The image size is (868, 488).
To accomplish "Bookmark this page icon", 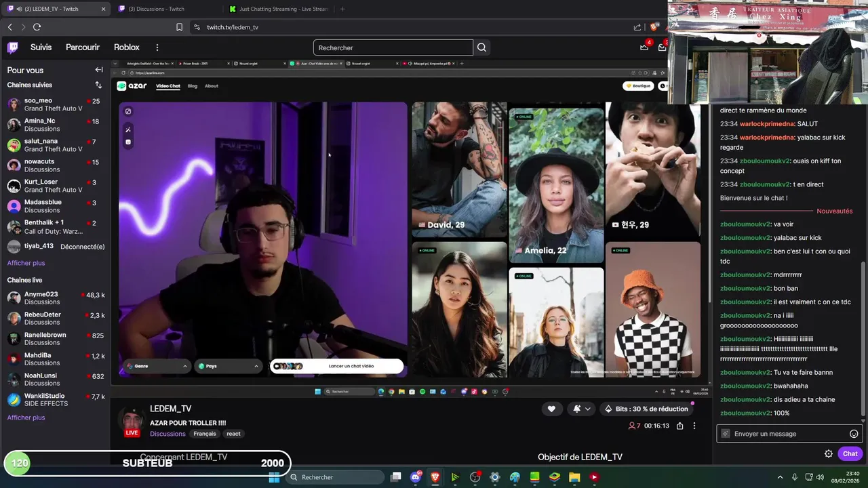I will click(x=179, y=27).
